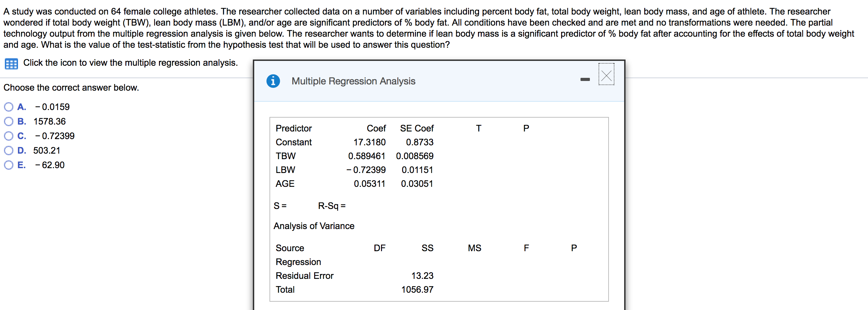
Task: Click the Constant coefficient value 17.3180
Action: pos(369,142)
